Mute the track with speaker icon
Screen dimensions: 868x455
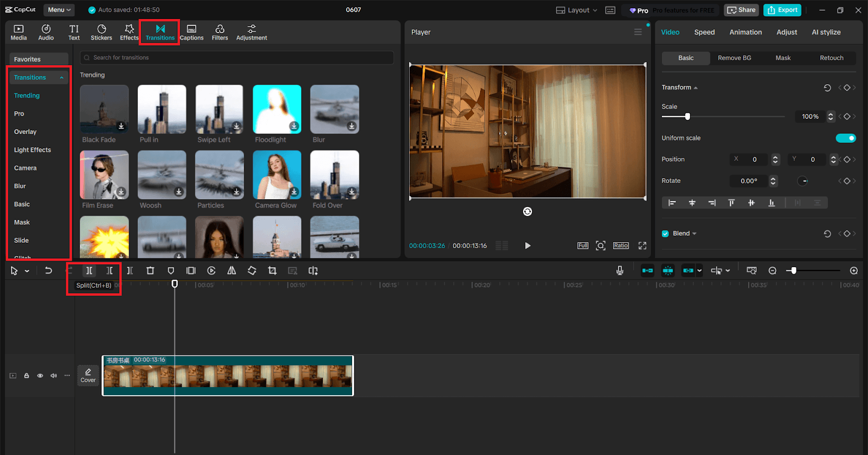54,376
